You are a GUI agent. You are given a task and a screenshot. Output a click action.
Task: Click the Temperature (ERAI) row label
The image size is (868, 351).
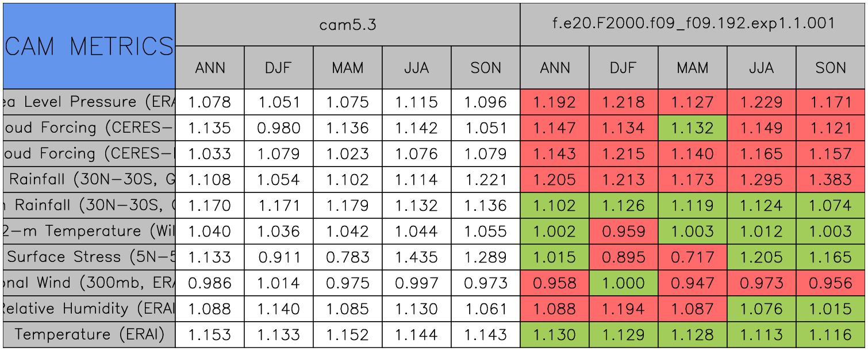[89, 334]
